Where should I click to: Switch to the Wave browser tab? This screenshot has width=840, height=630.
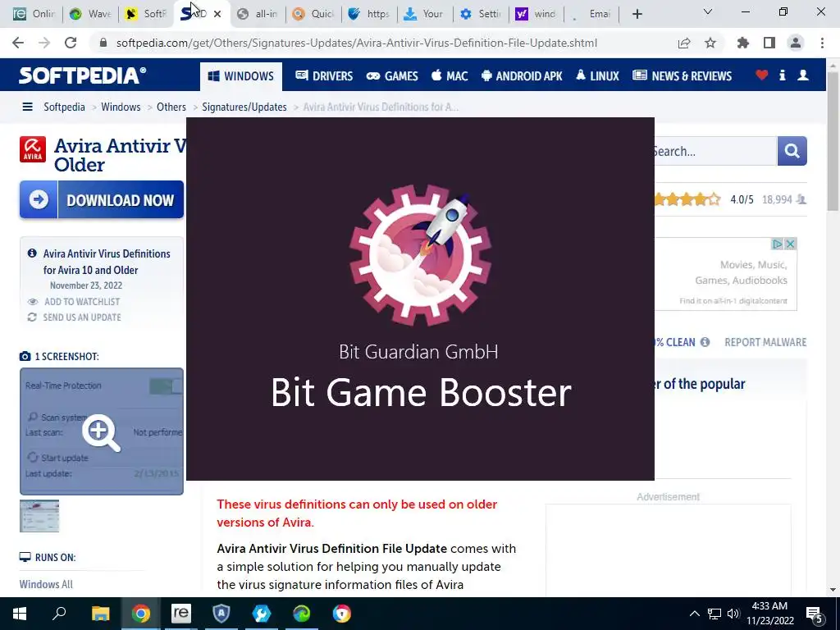(90, 14)
